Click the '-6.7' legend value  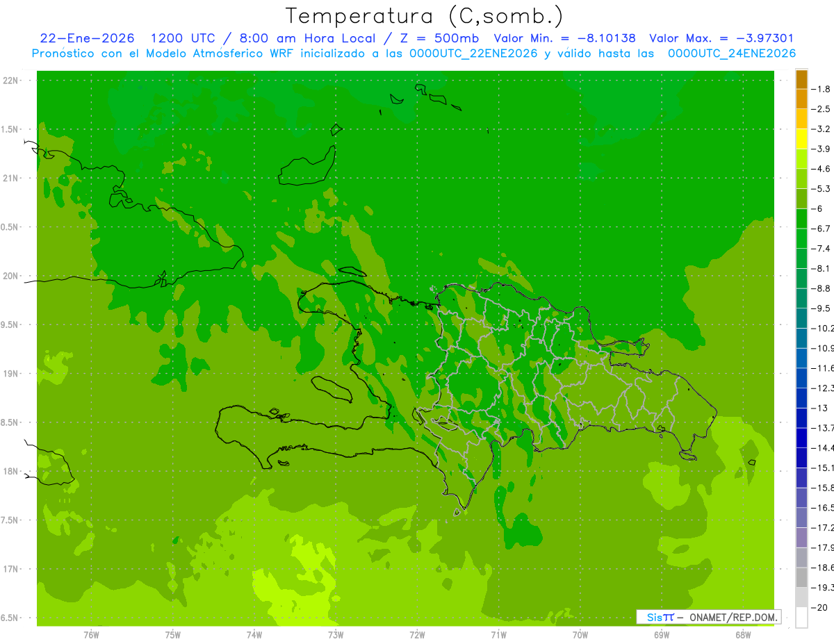pyautogui.click(x=821, y=229)
